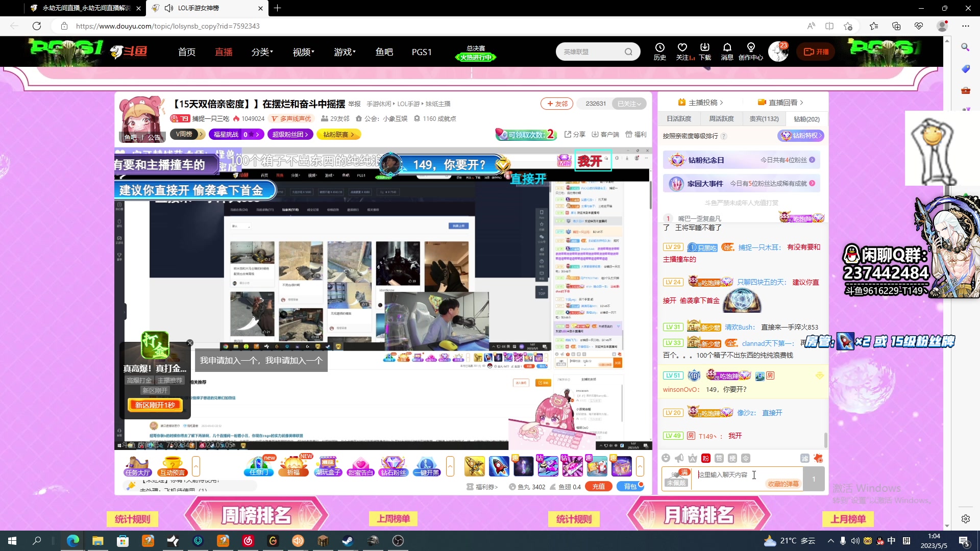Open the 钻石粉丝 diamond icon

tap(393, 466)
